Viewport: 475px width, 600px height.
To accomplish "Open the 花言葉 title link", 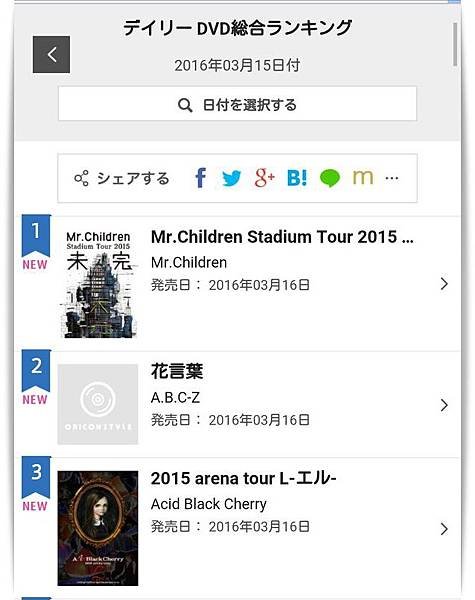I will click(177, 371).
